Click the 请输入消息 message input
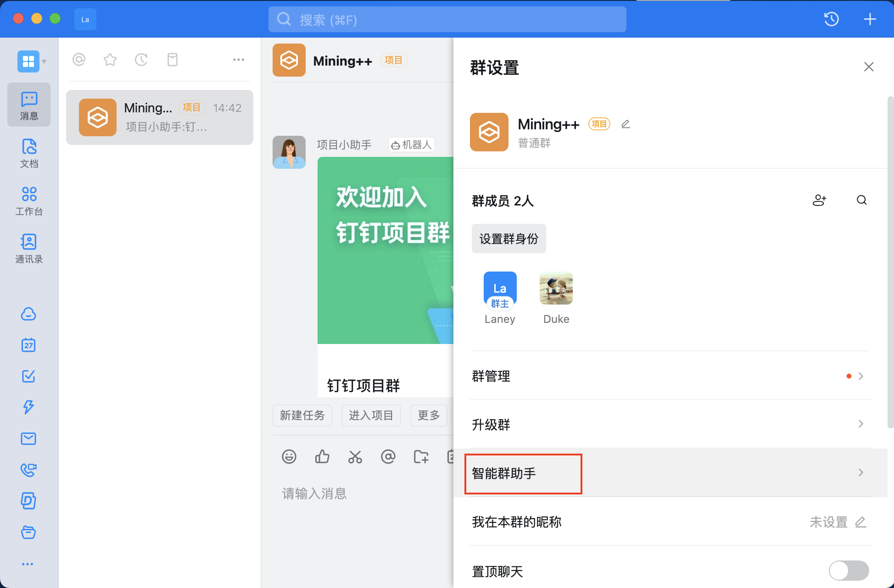The height and width of the screenshot is (588, 894). [314, 494]
